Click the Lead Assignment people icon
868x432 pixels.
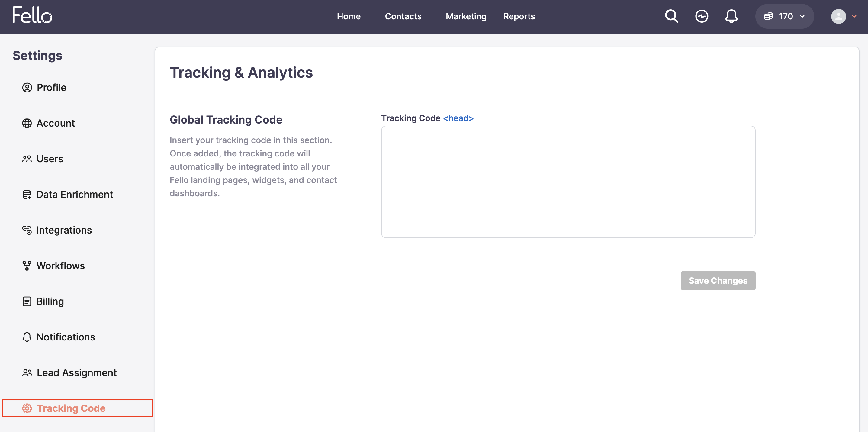point(27,373)
